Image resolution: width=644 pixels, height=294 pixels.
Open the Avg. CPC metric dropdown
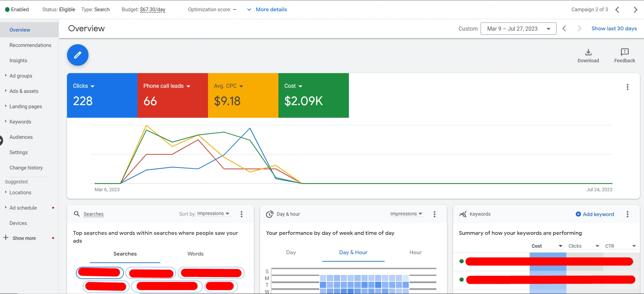pos(228,86)
